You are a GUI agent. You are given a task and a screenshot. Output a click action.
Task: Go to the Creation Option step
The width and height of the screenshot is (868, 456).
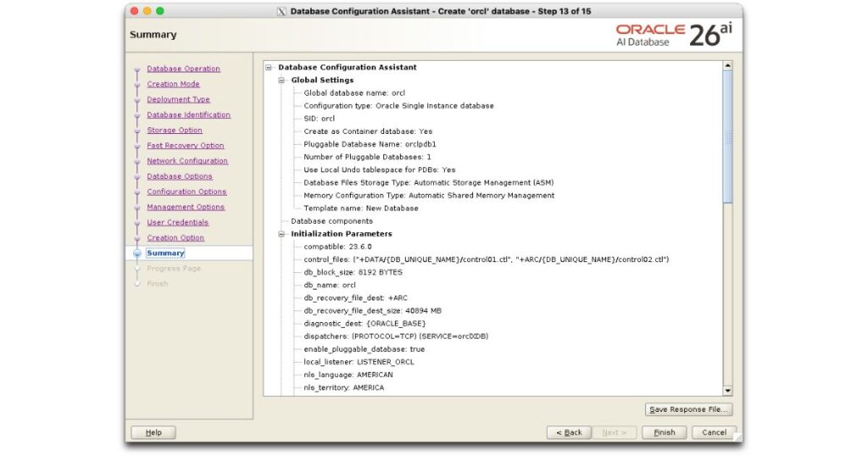click(175, 237)
